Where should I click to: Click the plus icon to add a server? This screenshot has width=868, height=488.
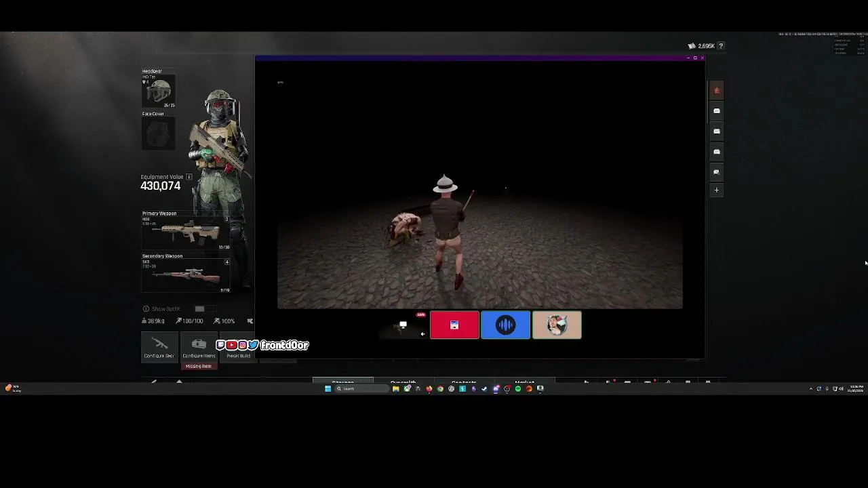coord(717,190)
